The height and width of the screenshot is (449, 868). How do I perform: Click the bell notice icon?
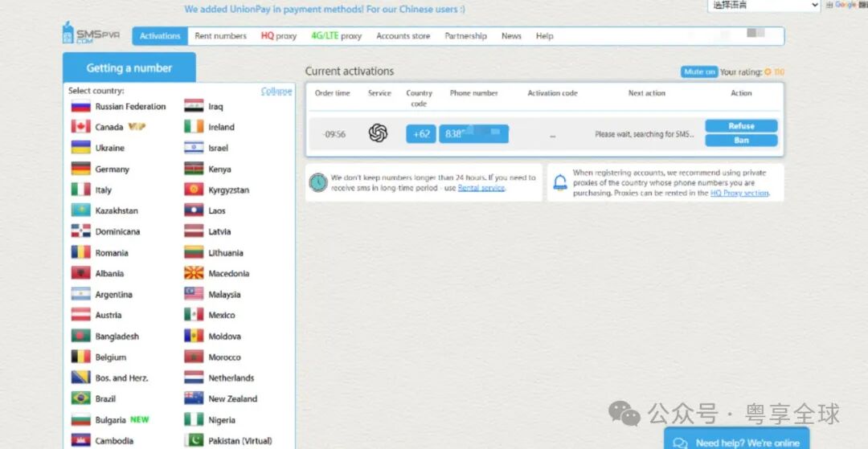click(560, 182)
